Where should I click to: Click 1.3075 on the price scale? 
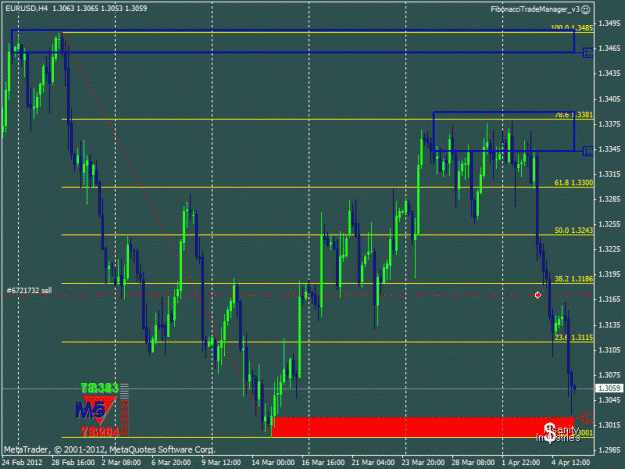[x=610, y=375]
